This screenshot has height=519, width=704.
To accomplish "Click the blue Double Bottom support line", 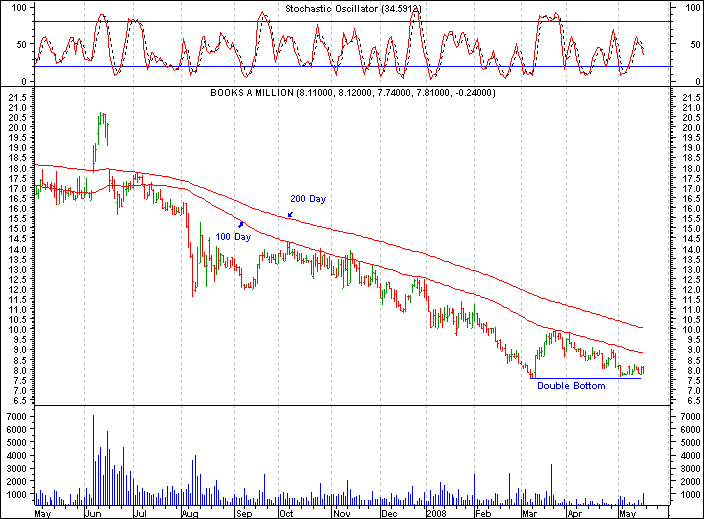I will [585, 378].
